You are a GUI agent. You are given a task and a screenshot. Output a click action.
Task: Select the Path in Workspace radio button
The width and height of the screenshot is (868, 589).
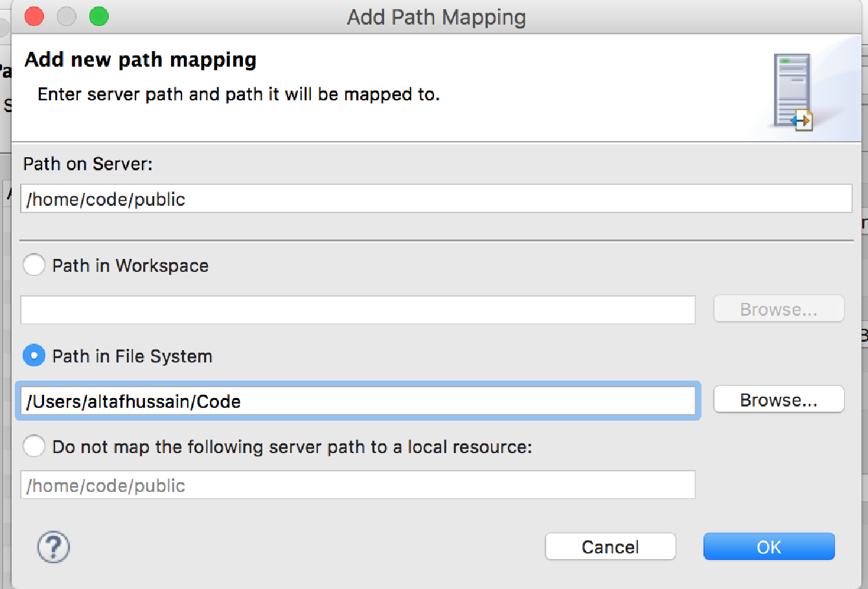click(34, 265)
